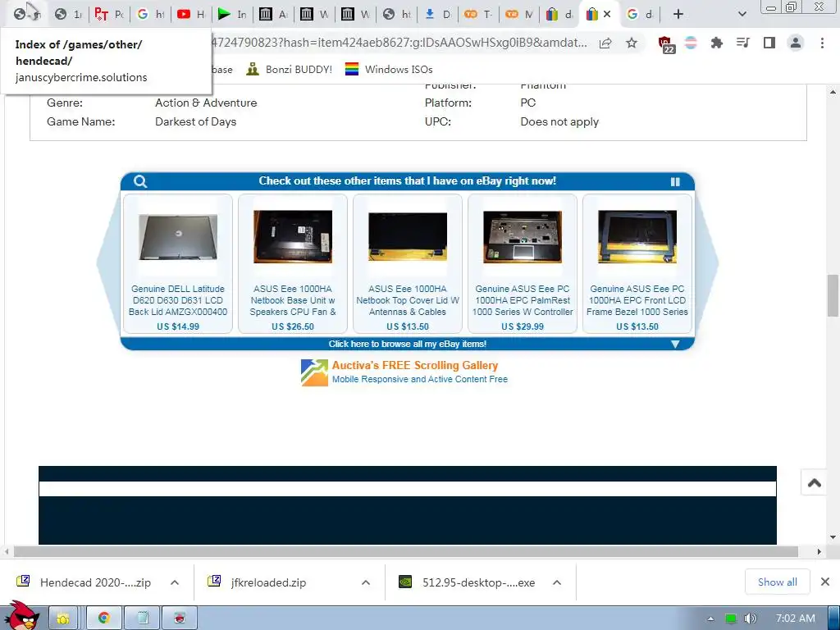Viewport: 840px width, 630px height.
Task: Click the green network tray icon
Action: (730, 619)
